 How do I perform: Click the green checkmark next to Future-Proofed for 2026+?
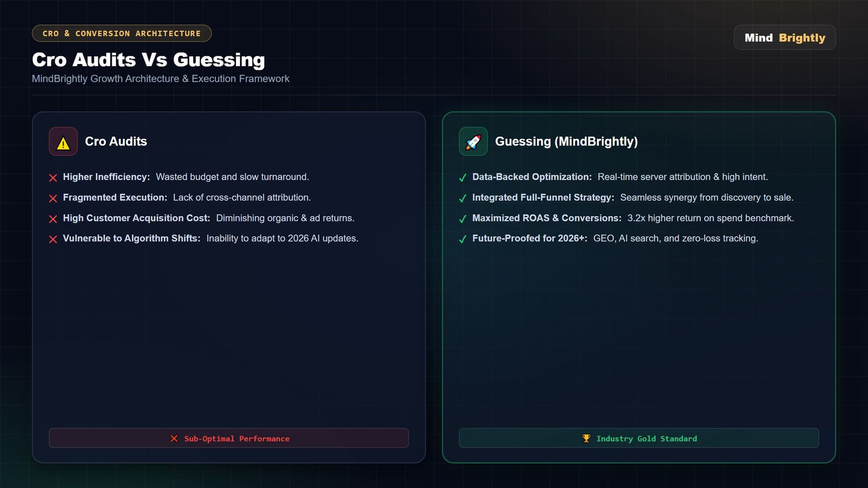pyautogui.click(x=463, y=239)
